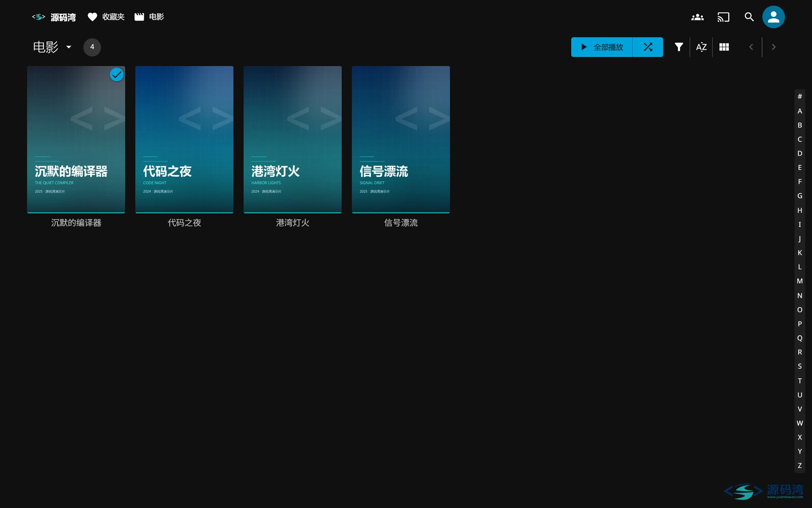Jump to letter H in alphabet picker
Screen dimensions: 812x508
click(x=800, y=210)
